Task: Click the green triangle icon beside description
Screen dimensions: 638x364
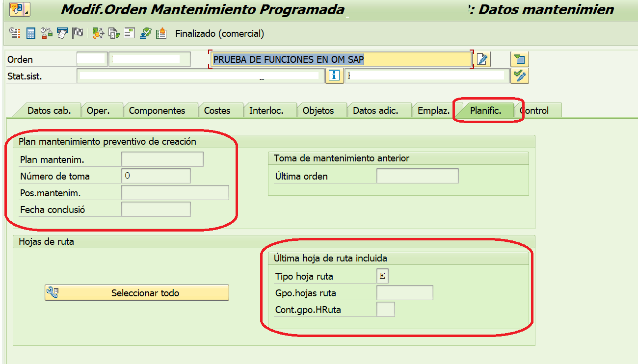Action: tap(519, 59)
